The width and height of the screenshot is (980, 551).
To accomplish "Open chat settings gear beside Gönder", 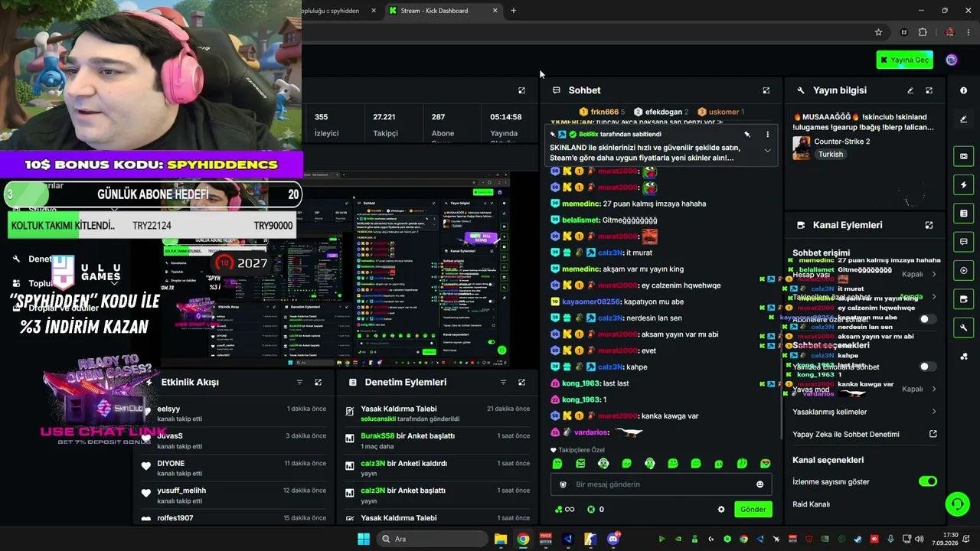I will [720, 509].
